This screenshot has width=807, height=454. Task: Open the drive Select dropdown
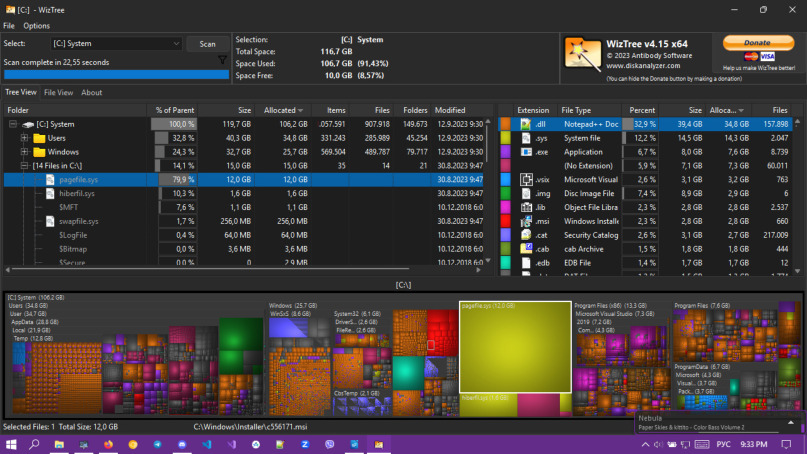176,44
